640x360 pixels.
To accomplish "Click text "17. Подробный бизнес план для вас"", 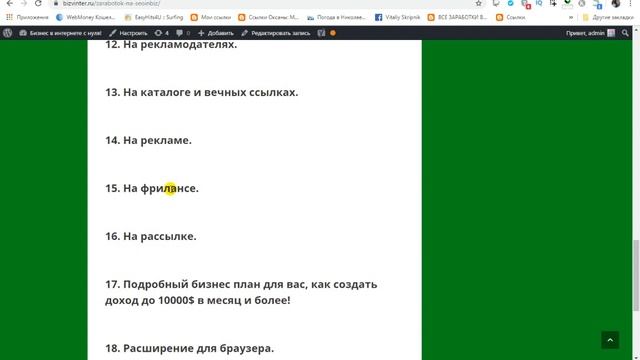I will pos(205,284).
